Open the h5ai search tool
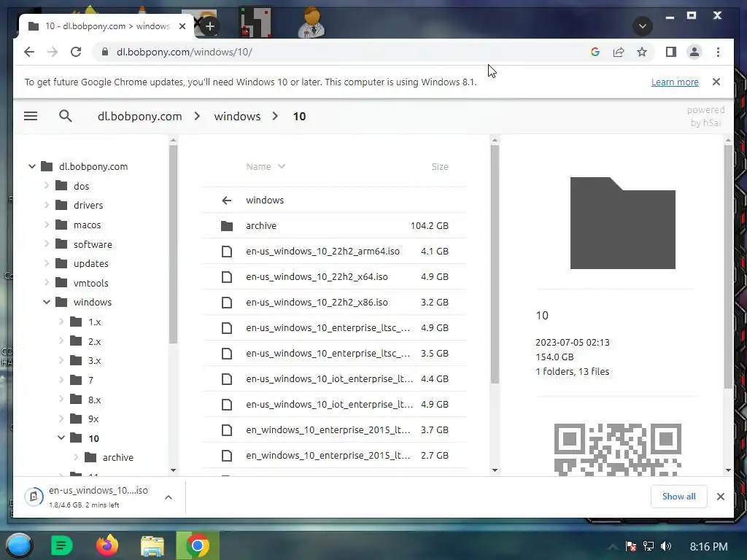Image resolution: width=747 pixels, height=560 pixels. [x=65, y=116]
